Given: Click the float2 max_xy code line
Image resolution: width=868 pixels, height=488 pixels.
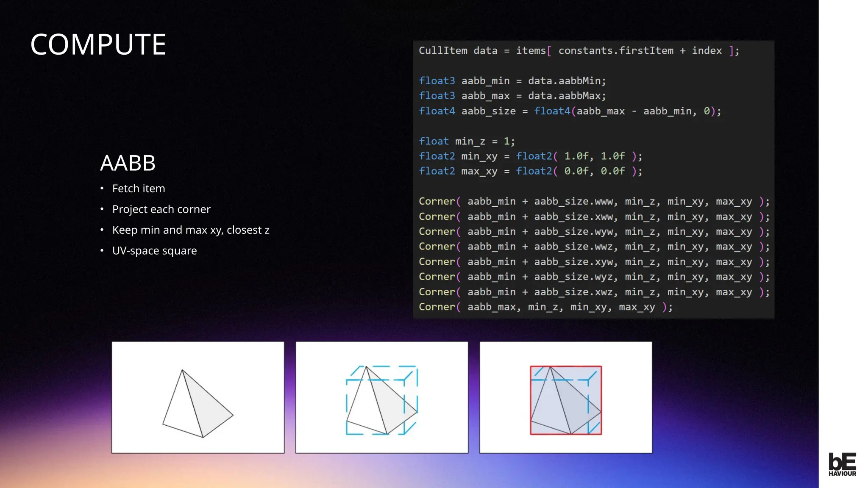Looking at the screenshot, I should point(530,172).
